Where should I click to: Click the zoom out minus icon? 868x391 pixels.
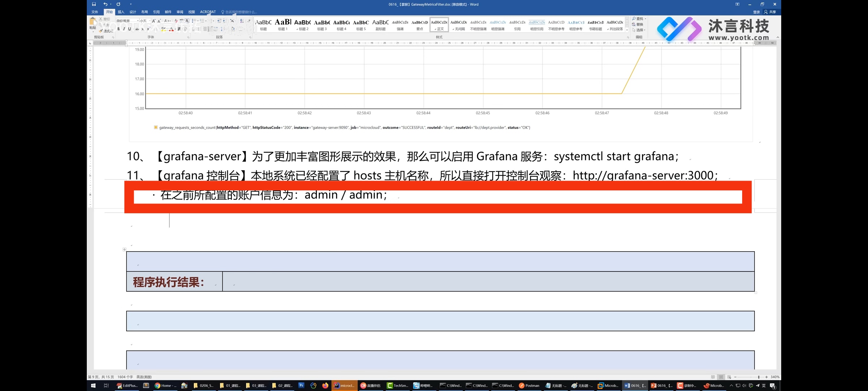[735, 377]
